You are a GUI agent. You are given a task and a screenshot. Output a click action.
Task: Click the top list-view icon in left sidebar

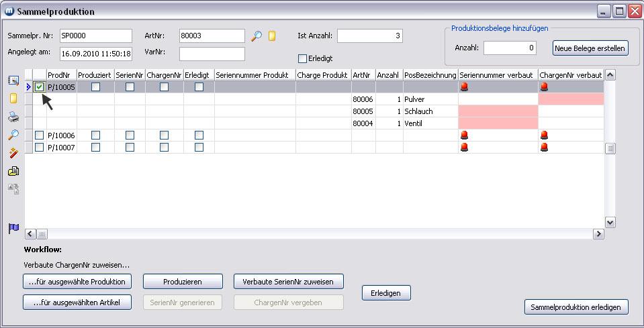click(13, 80)
